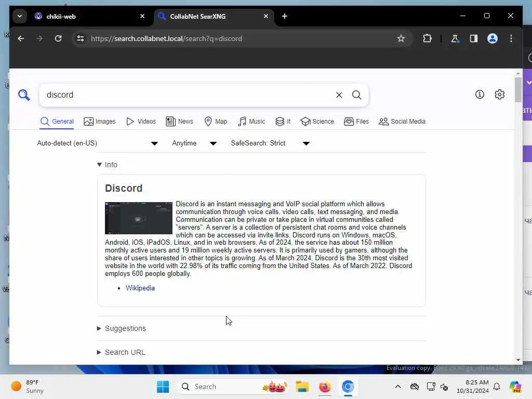This screenshot has height=399, width=532.
Task: Click the browser address bar URL
Action: pos(166,38)
